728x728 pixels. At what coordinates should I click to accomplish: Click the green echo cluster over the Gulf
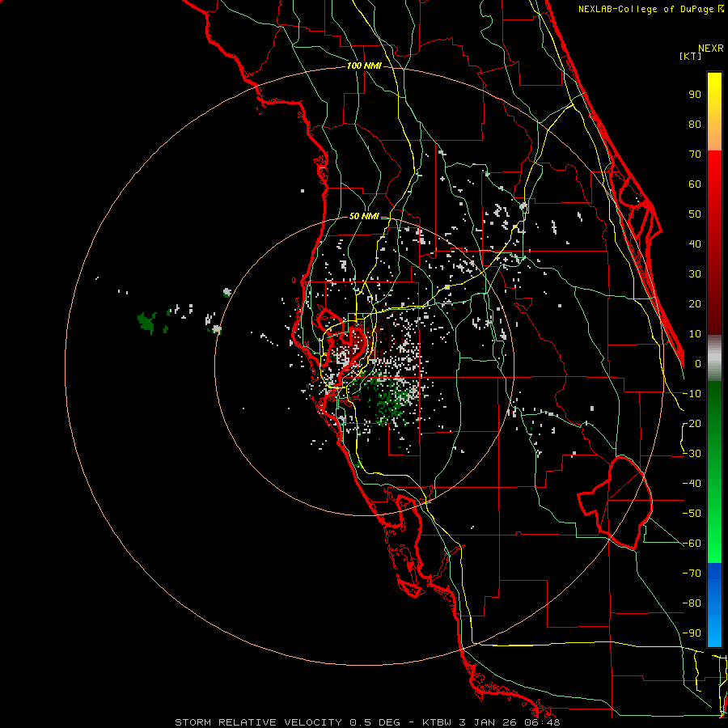coord(146,323)
